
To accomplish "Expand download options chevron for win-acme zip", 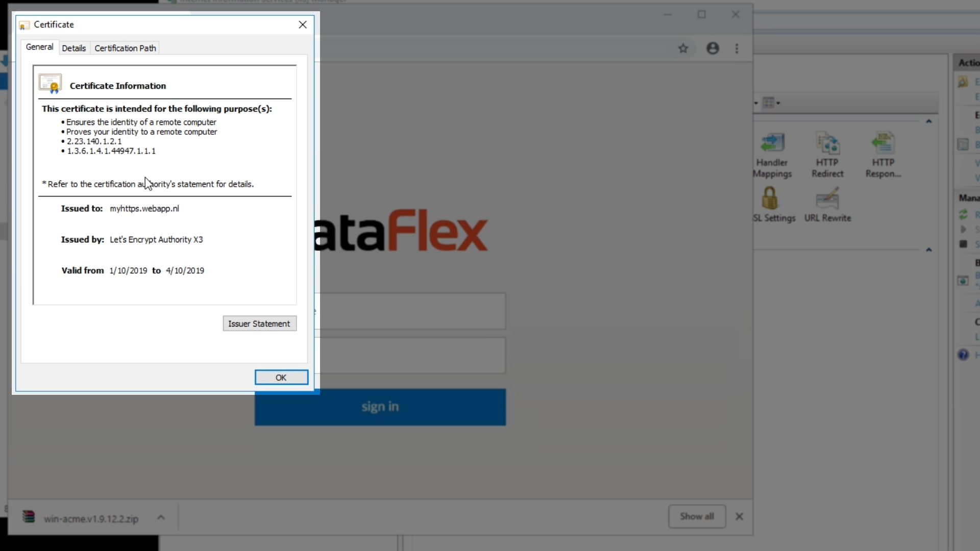I will [x=161, y=517].
